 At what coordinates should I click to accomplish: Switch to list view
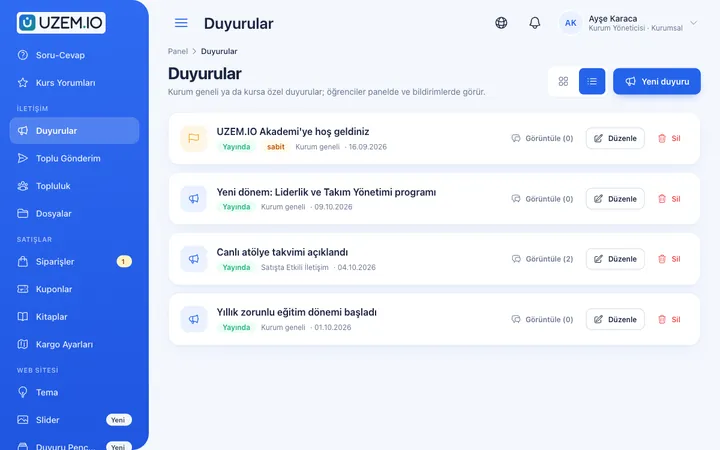pyautogui.click(x=592, y=81)
